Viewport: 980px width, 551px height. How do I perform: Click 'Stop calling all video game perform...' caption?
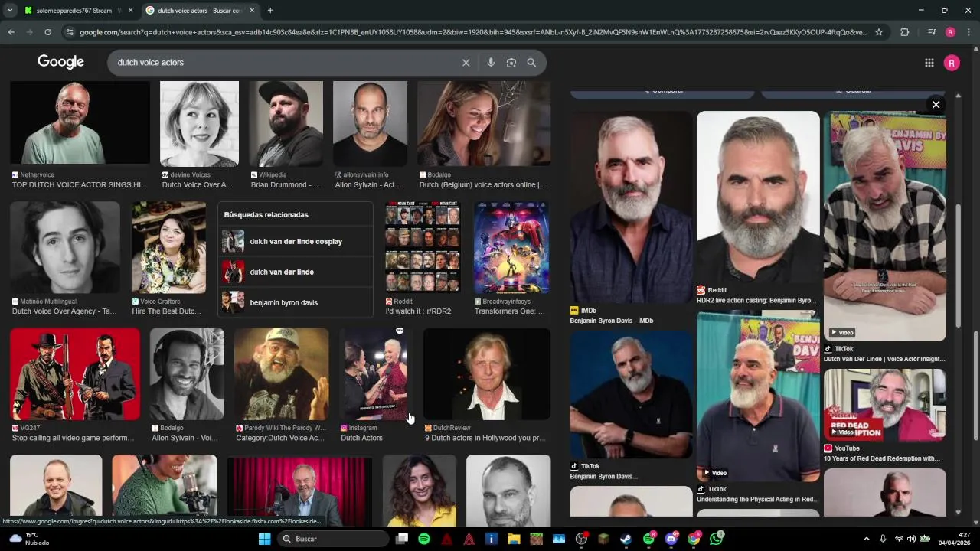pyautogui.click(x=73, y=438)
